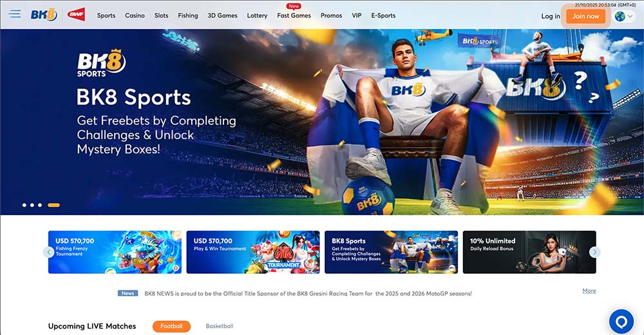This screenshot has height=335, width=644.
Task: Switch to the Basketball matches tab
Action: pos(220,326)
